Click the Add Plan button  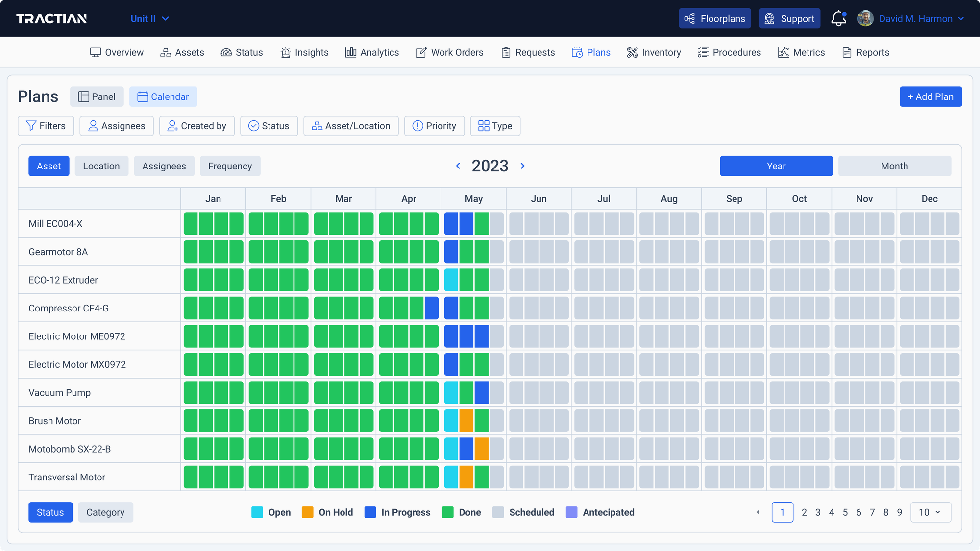click(x=930, y=96)
